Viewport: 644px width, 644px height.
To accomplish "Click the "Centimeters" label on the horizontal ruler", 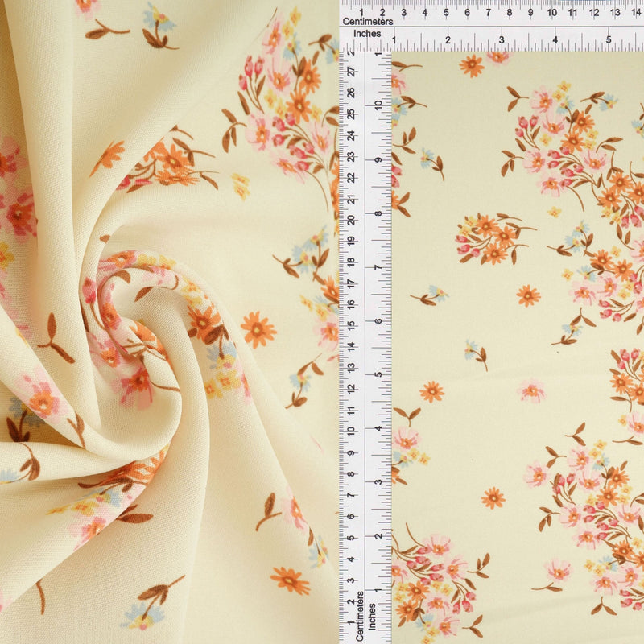I will click(x=368, y=22).
